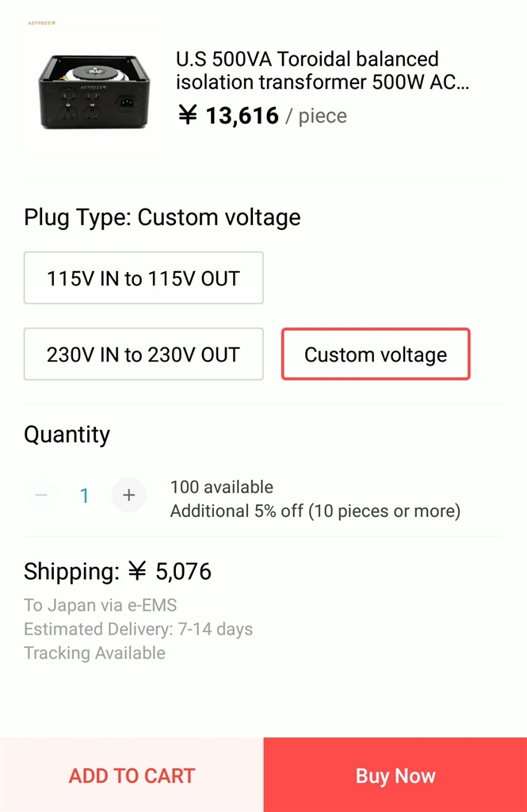The image size is (527, 812).
Task: Click the Estimated Delivery: 7-14 days text
Action: [x=139, y=630]
